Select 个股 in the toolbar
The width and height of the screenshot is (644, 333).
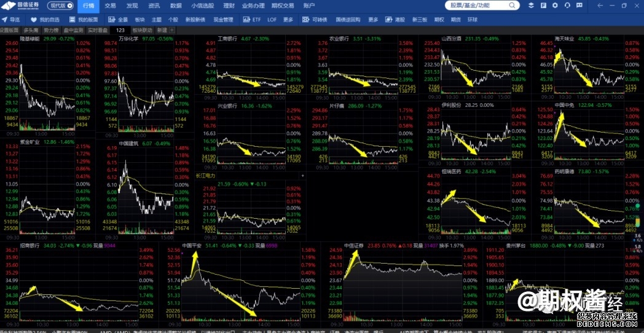point(173,19)
